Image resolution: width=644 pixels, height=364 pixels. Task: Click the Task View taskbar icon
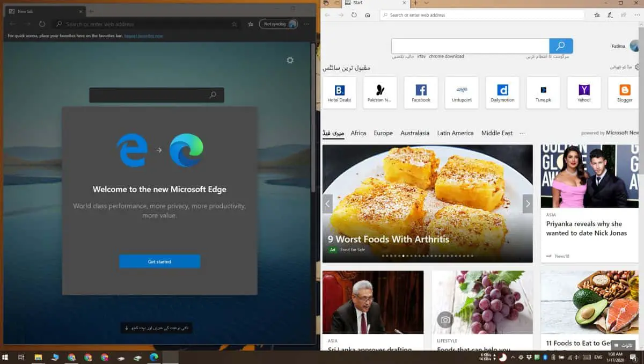21,357
